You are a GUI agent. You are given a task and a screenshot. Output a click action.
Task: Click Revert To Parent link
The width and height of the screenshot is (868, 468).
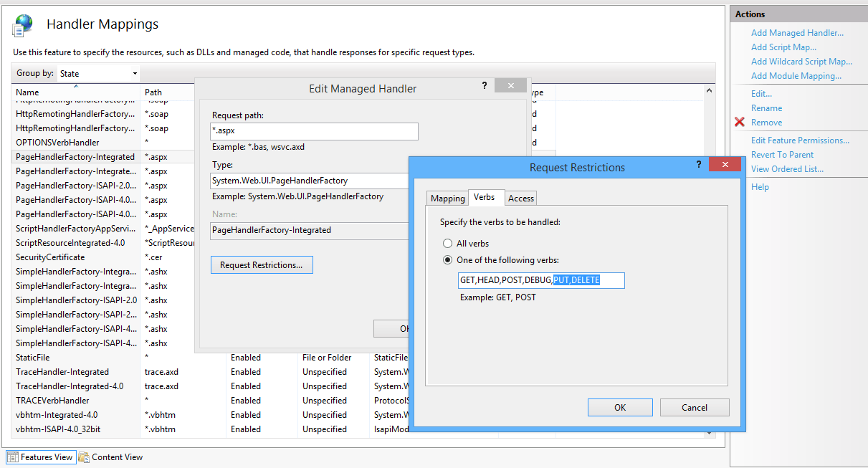point(783,155)
